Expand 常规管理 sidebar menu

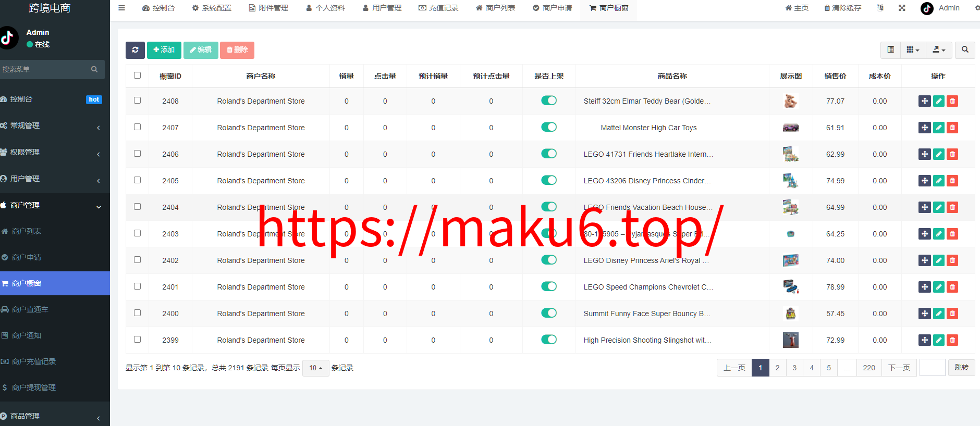click(x=55, y=126)
